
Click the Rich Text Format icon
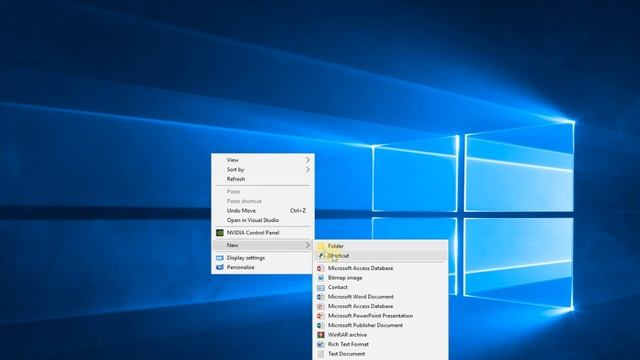pos(321,344)
